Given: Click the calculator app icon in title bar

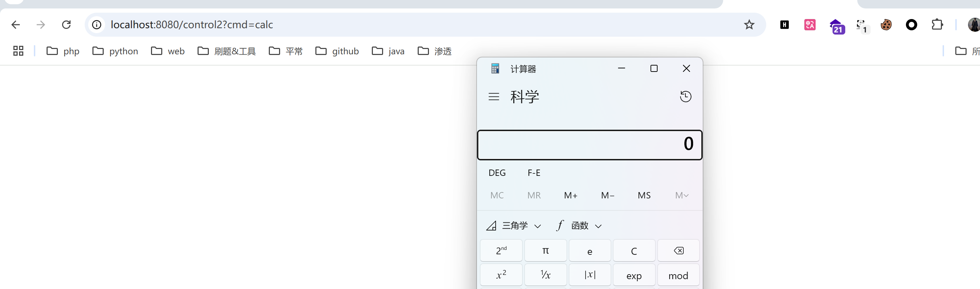Looking at the screenshot, I should pos(495,69).
